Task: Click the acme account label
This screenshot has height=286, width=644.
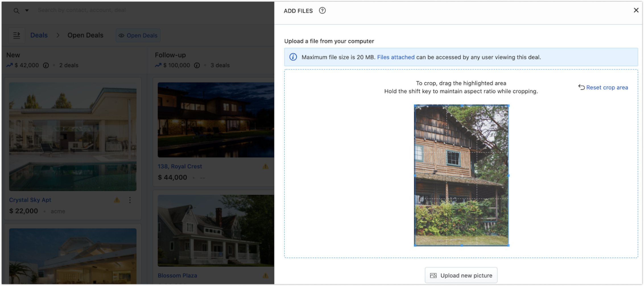Action: (x=58, y=211)
